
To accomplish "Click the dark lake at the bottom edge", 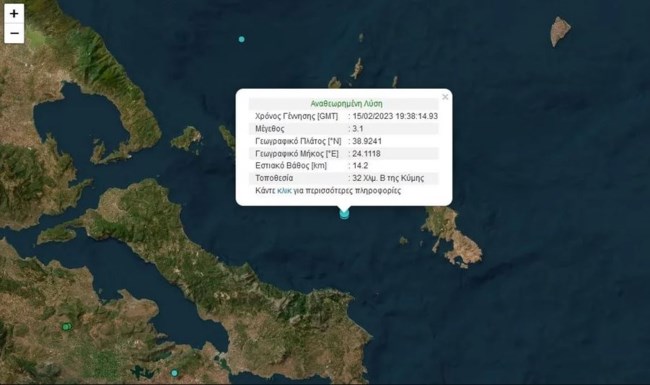I will pos(142,372).
